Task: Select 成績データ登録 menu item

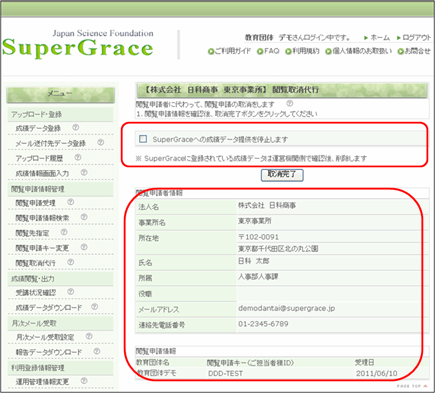Action: [38, 128]
